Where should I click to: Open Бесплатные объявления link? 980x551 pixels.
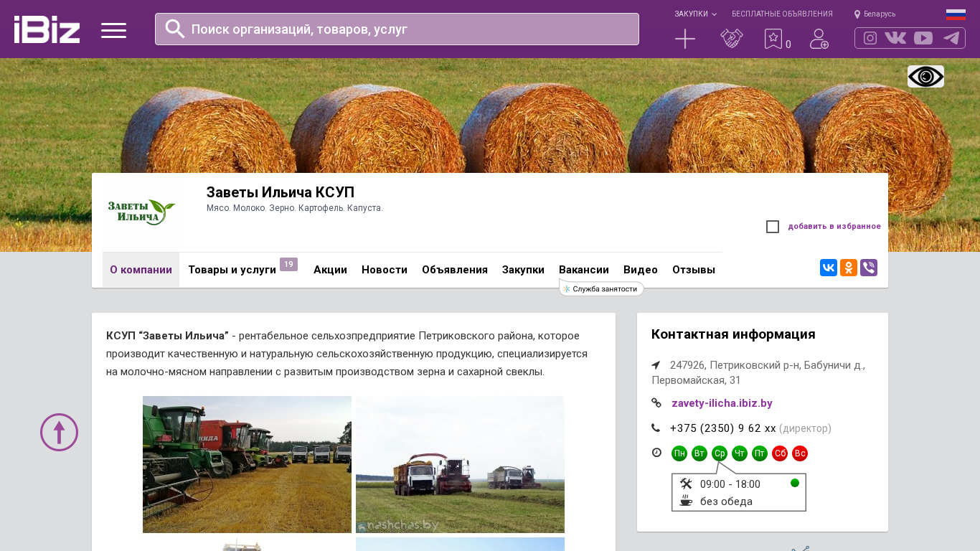click(x=782, y=14)
